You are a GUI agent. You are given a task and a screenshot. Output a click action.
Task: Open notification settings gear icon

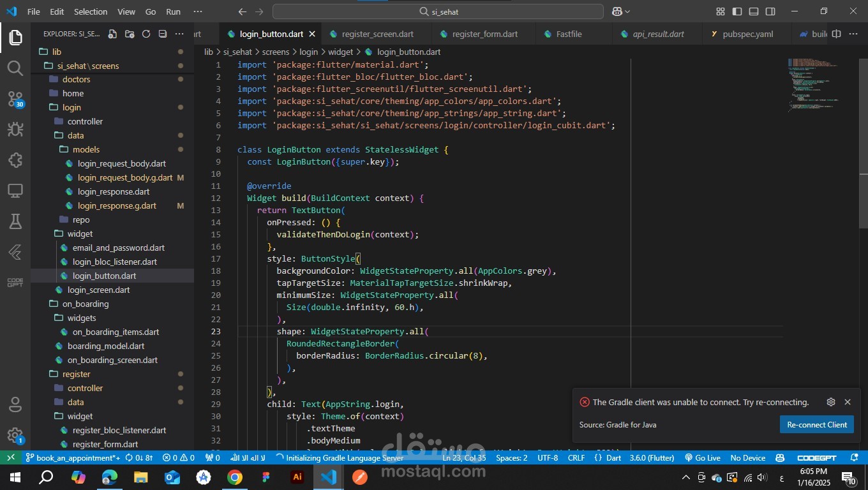coord(830,402)
